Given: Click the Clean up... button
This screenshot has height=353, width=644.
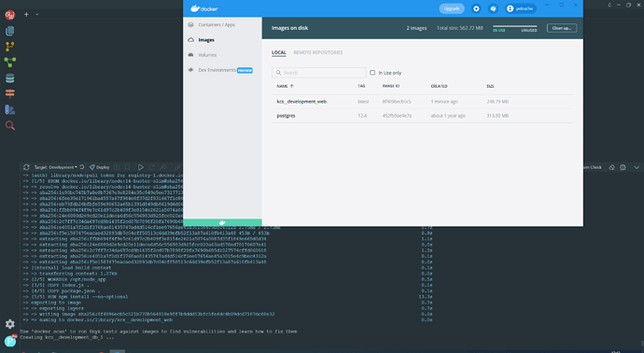Looking at the screenshot, I should 562,28.
